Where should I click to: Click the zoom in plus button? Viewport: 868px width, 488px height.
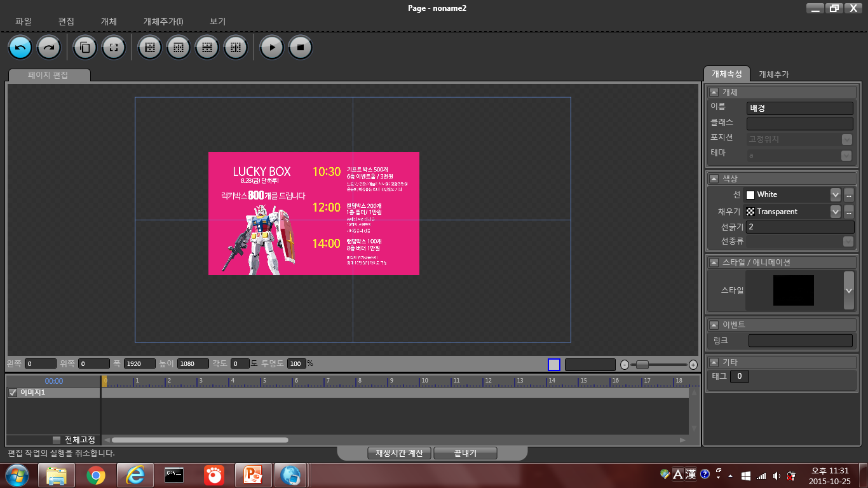coord(693,365)
